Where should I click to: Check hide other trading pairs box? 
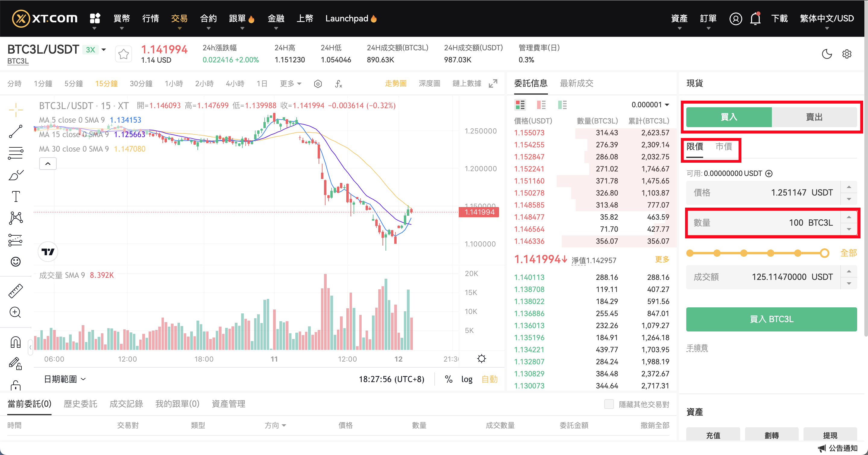pyautogui.click(x=609, y=404)
